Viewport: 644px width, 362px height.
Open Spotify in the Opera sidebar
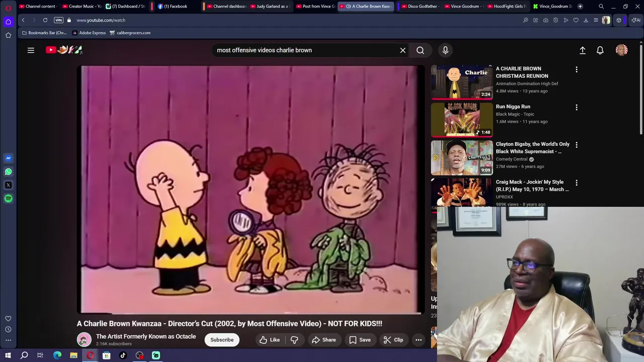point(8,199)
